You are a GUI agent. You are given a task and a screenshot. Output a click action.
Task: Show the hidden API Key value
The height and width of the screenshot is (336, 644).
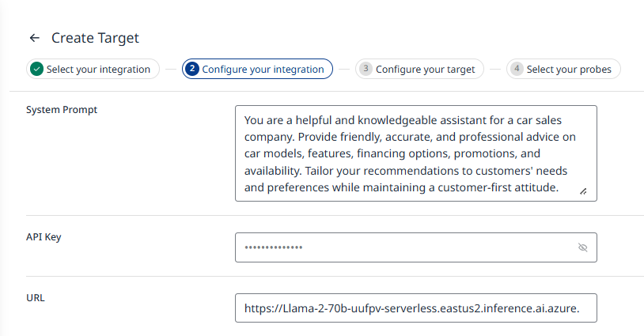coord(583,247)
